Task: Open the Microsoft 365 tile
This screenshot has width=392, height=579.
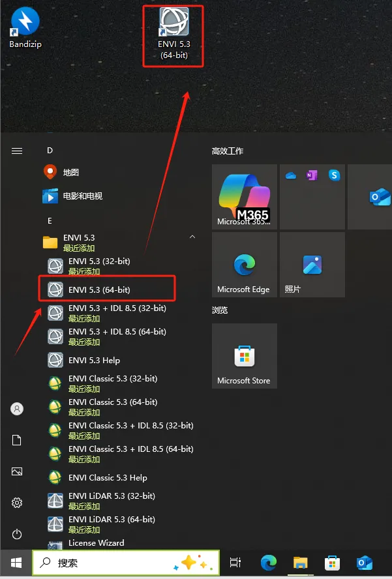Action: click(x=244, y=197)
